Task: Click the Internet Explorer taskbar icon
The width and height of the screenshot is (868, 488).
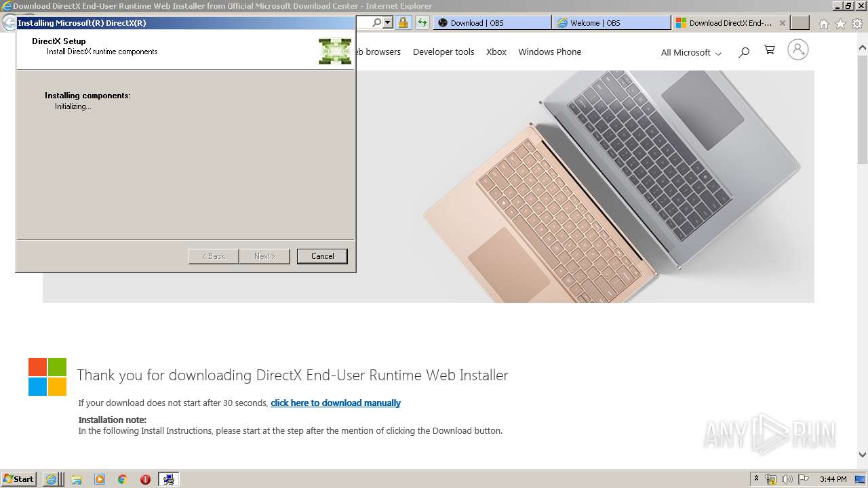Action: point(52,479)
